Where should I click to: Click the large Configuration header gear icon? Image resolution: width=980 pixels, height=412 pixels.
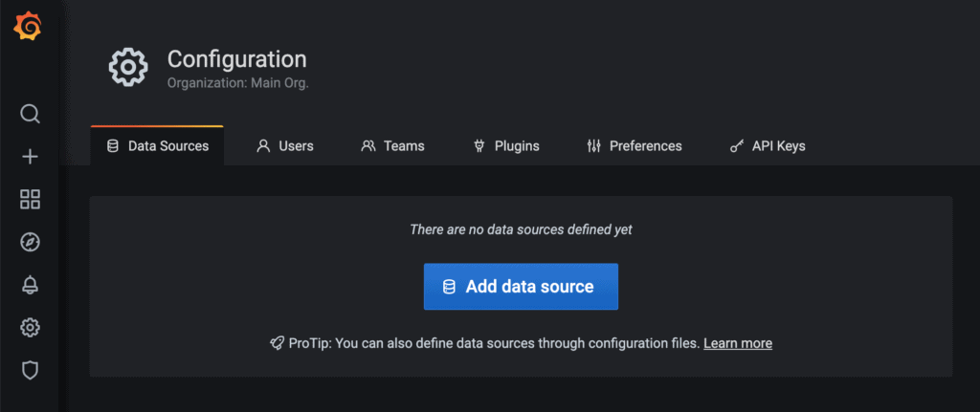128,67
